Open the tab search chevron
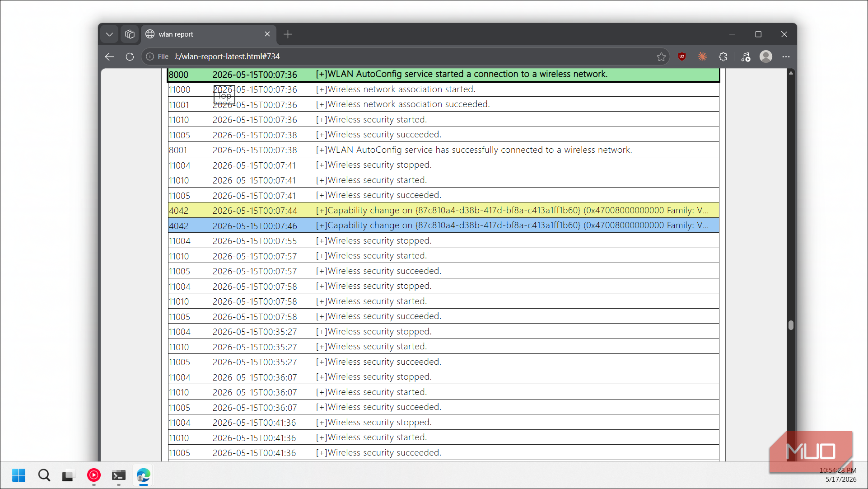The width and height of the screenshot is (868, 489). point(109,34)
